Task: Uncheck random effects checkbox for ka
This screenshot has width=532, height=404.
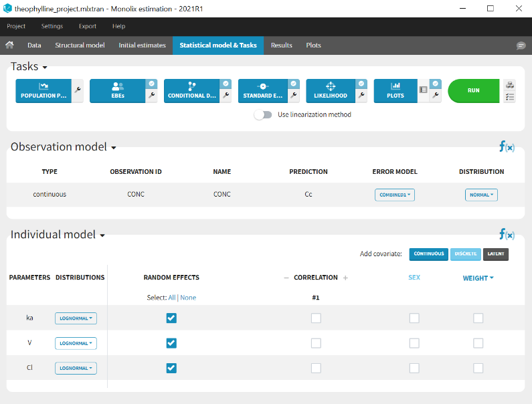Action: point(171,318)
